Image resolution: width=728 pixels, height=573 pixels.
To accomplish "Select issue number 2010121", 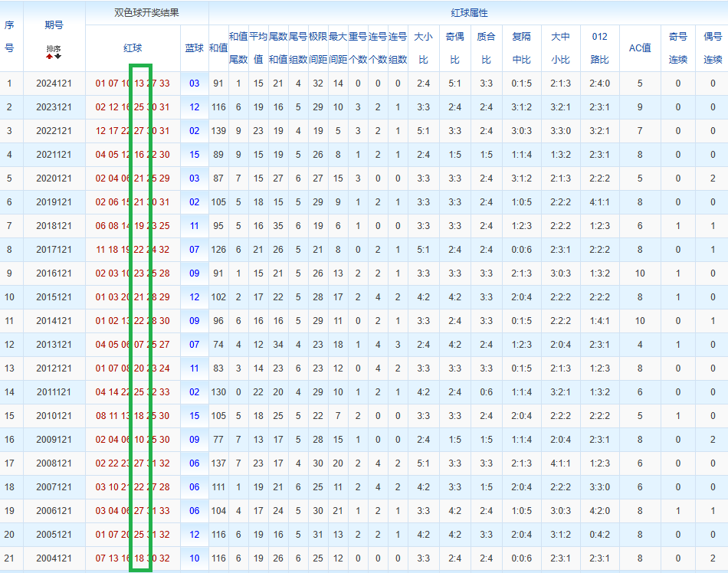I will (x=54, y=416).
